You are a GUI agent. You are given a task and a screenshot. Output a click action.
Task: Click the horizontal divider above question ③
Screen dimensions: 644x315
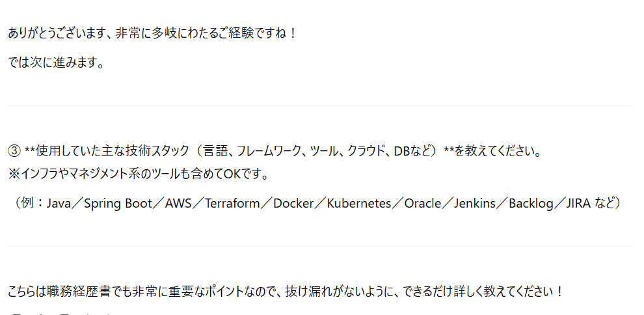point(319,106)
